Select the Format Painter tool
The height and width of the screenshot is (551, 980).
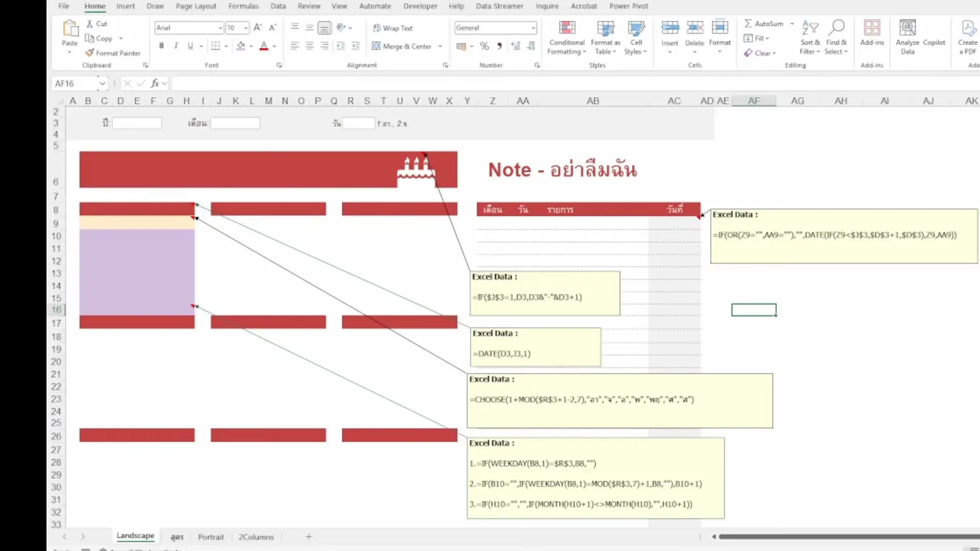pyautogui.click(x=113, y=53)
